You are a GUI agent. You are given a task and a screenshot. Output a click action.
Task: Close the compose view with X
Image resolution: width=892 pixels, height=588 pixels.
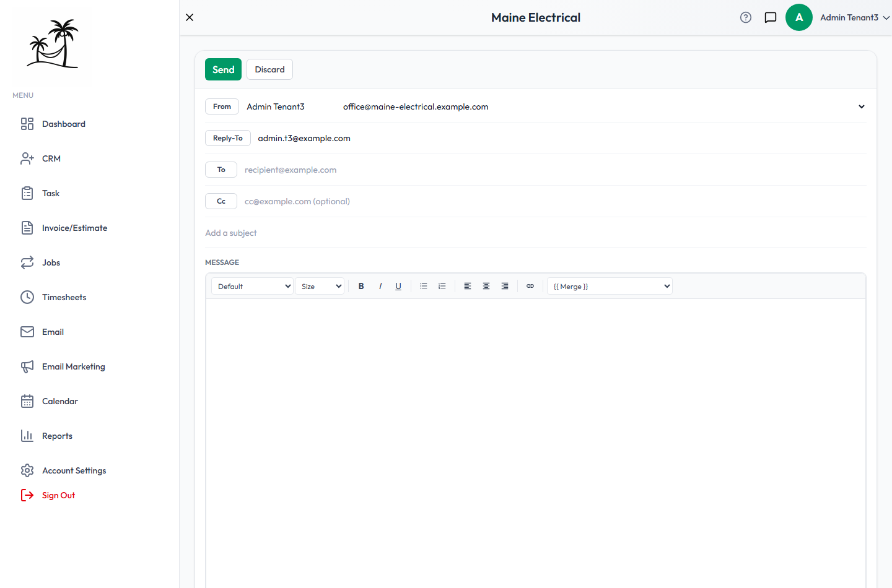(x=190, y=17)
